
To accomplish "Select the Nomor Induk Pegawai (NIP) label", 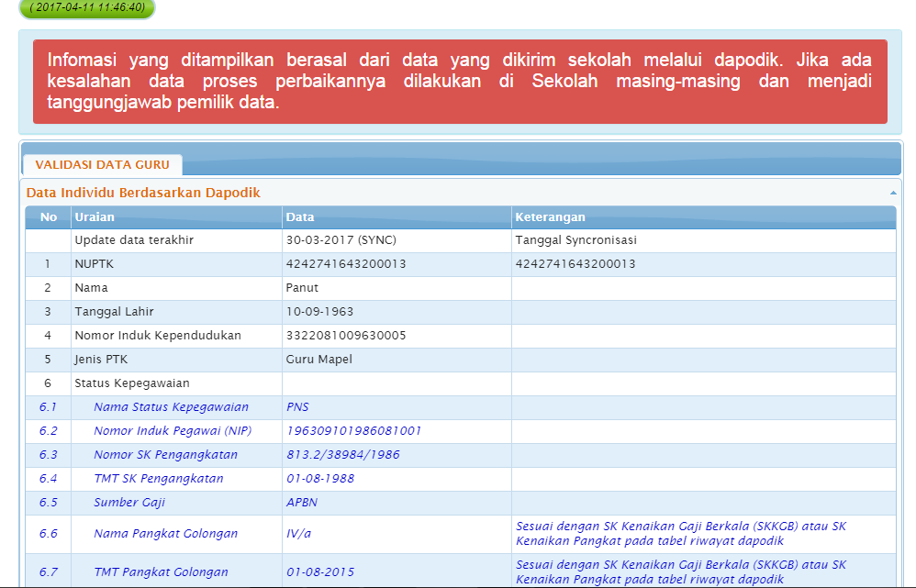I will [x=173, y=431].
